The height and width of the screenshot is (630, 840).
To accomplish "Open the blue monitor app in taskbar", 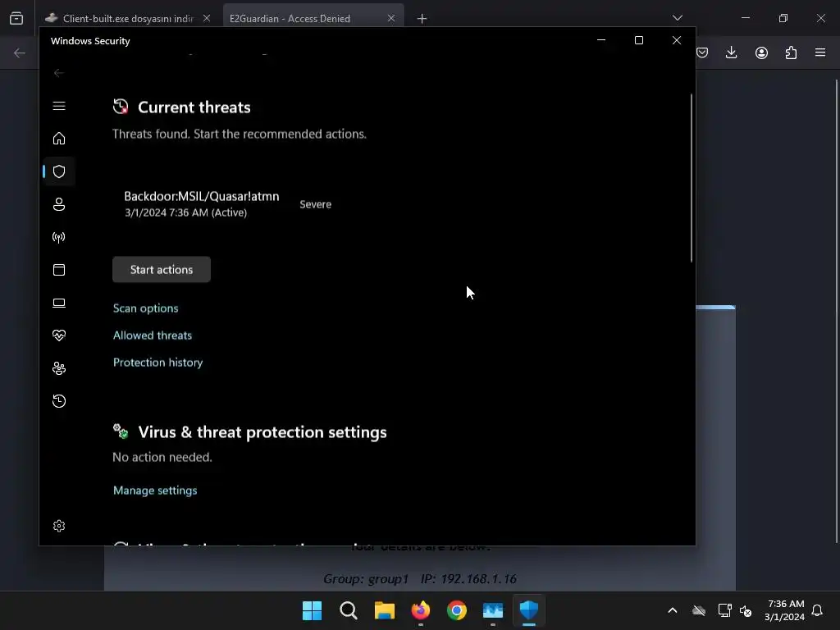I will (x=493, y=610).
